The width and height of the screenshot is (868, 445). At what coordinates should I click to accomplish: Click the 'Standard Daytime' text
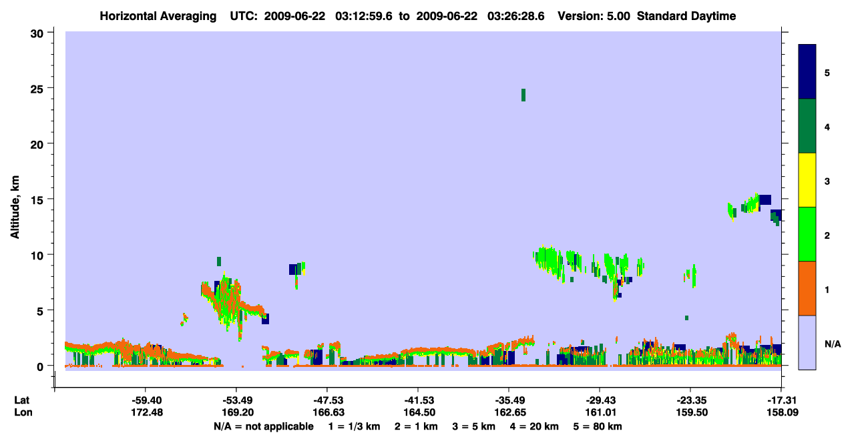(x=686, y=17)
